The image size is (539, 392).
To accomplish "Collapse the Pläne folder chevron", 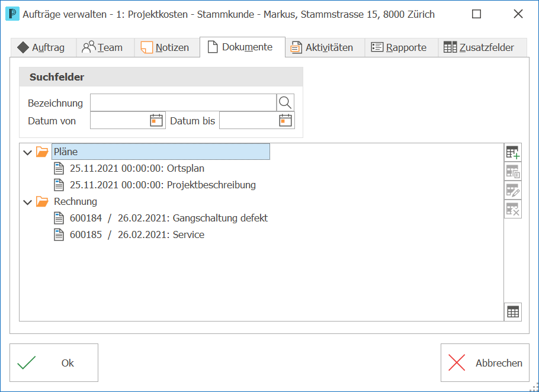I will tap(27, 152).
